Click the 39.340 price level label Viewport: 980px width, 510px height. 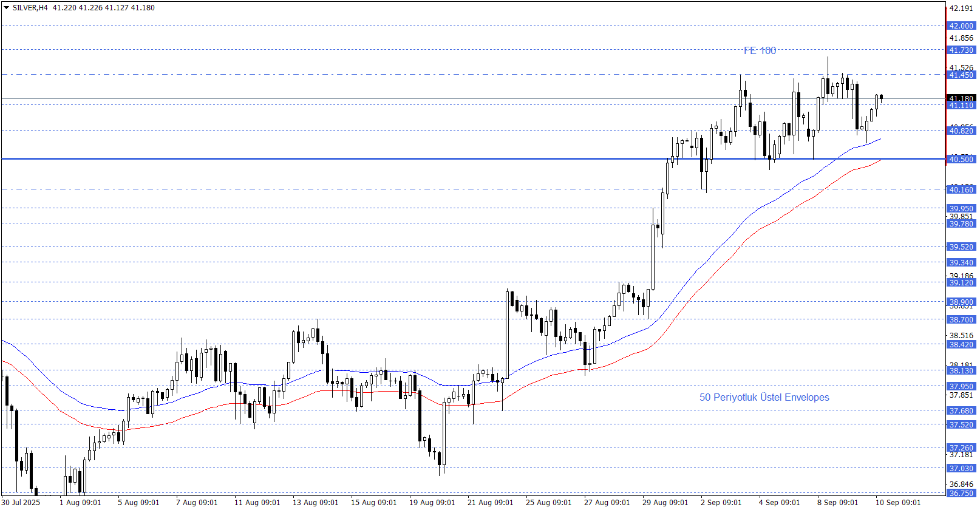coord(961,263)
